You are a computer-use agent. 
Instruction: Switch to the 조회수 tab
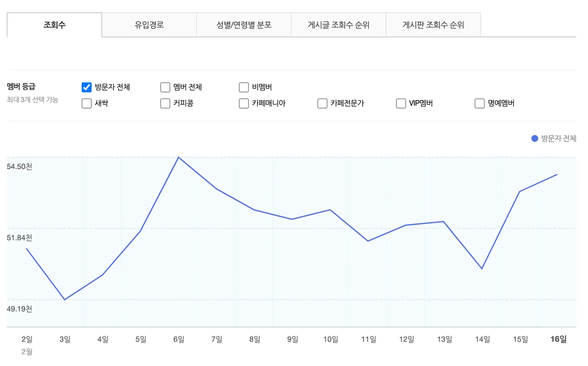(54, 25)
